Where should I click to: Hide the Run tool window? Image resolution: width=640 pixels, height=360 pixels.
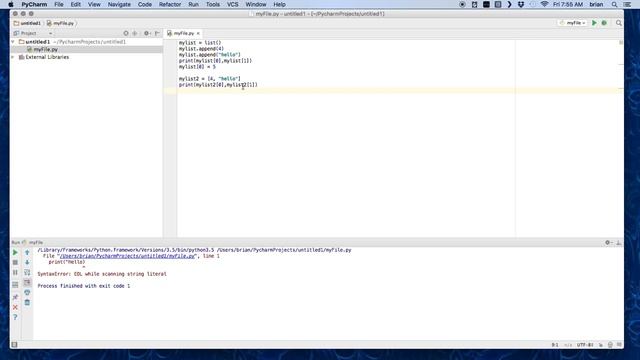pyautogui.click(x=619, y=242)
